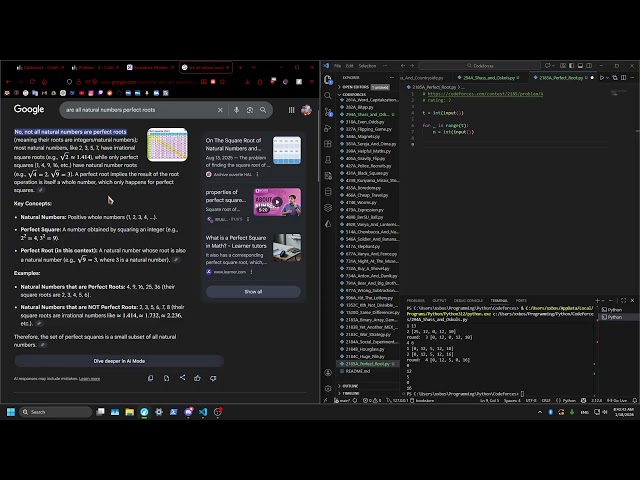This screenshot has height=480, width=640.
Task: Go back in the browser
Action: (x=8, y=82)
